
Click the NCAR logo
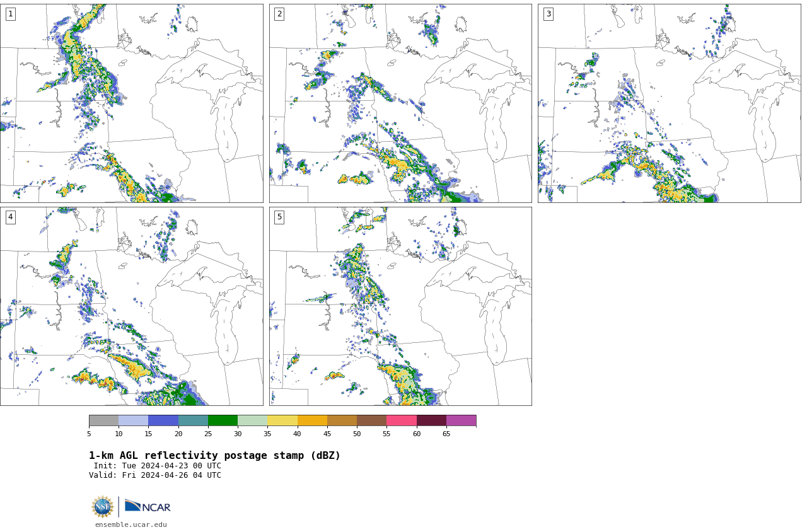pyautogui.click(x=148, y=506)
